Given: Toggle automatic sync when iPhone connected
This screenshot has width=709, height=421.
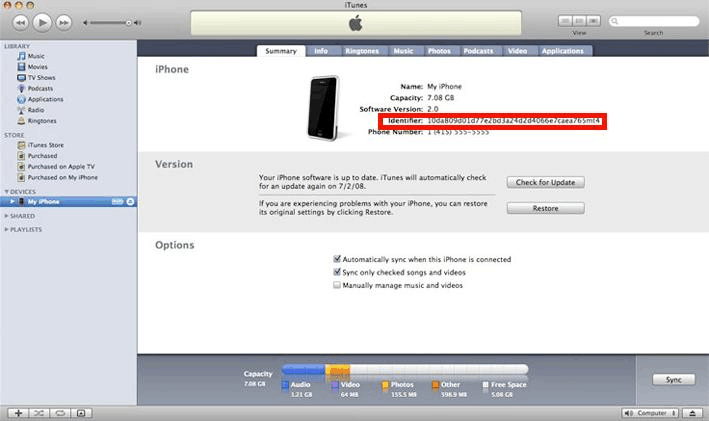Looking at the screenshot, I should click(x=337, y=259).
